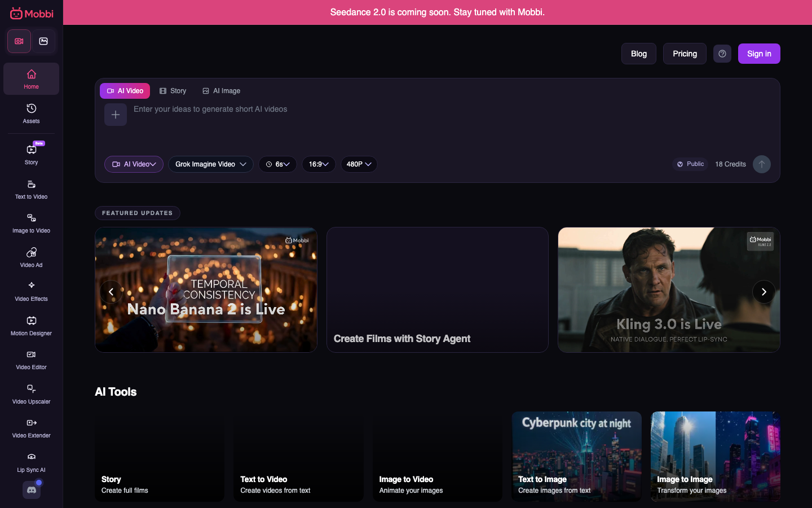Open Image to Video from the sidebar
Image resolution: width=812 pixels, height=508 pixels.
31,222
